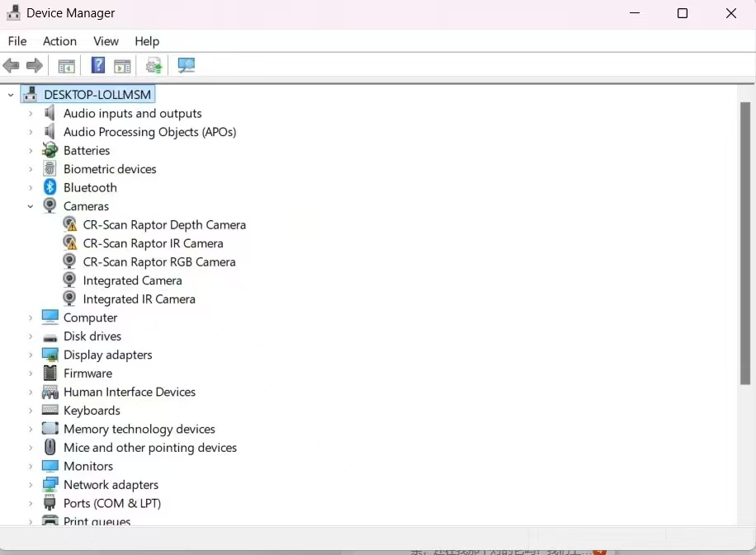Open the View menu

tap(106, 41)
